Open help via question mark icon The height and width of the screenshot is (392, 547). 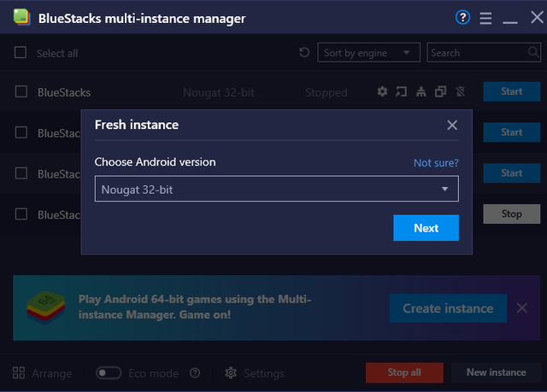click(x=462, y=17)
